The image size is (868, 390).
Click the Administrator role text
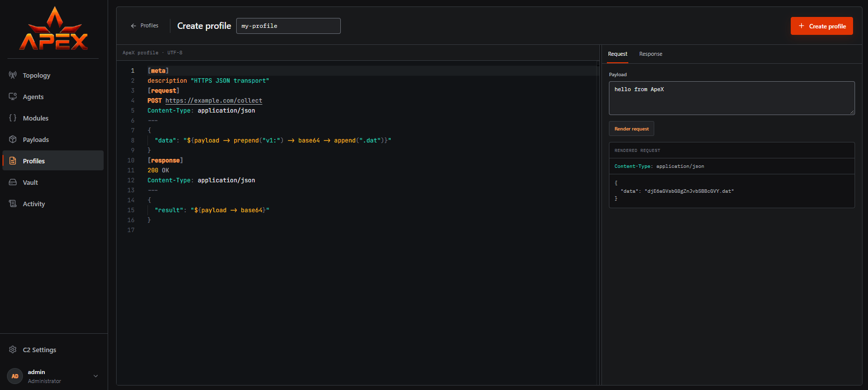click(44, 381)
